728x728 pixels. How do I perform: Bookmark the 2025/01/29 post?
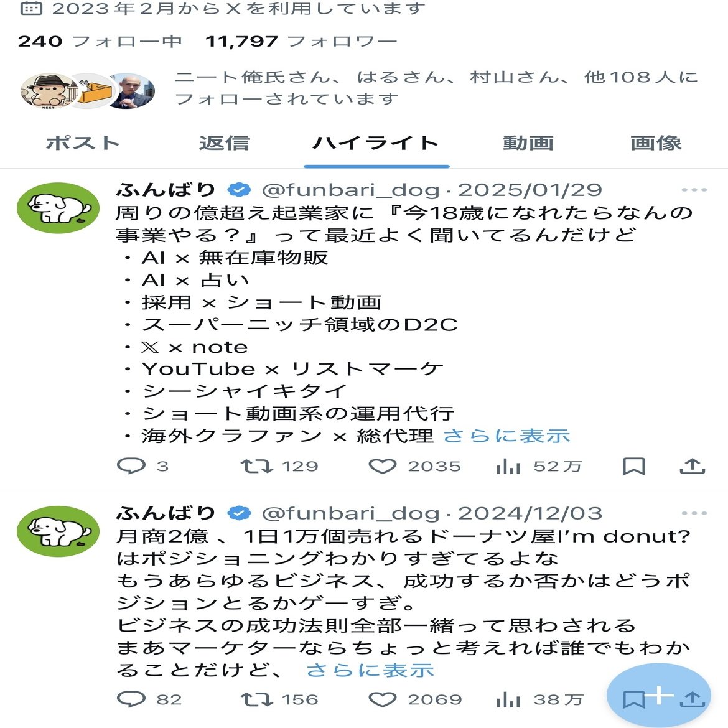634,466
